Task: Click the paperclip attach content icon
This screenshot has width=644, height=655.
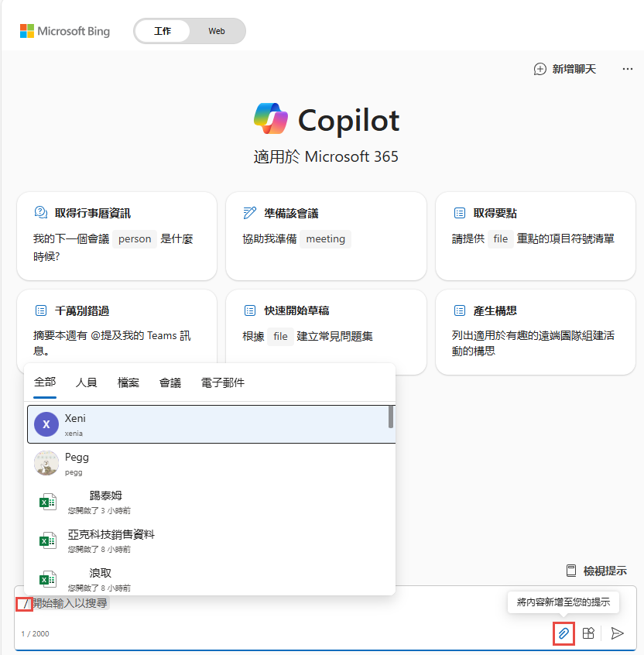Action: point(563,633)
